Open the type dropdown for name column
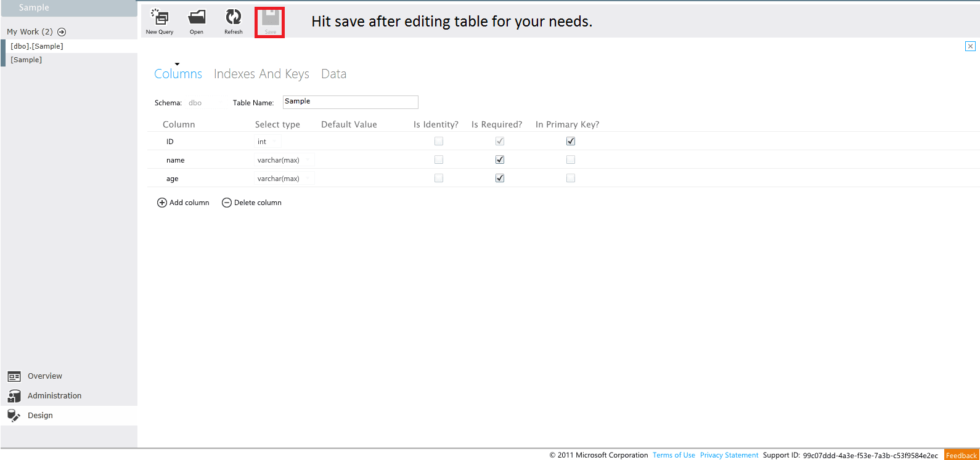Viewport: 980px width, 460px height. coord(308,160)
